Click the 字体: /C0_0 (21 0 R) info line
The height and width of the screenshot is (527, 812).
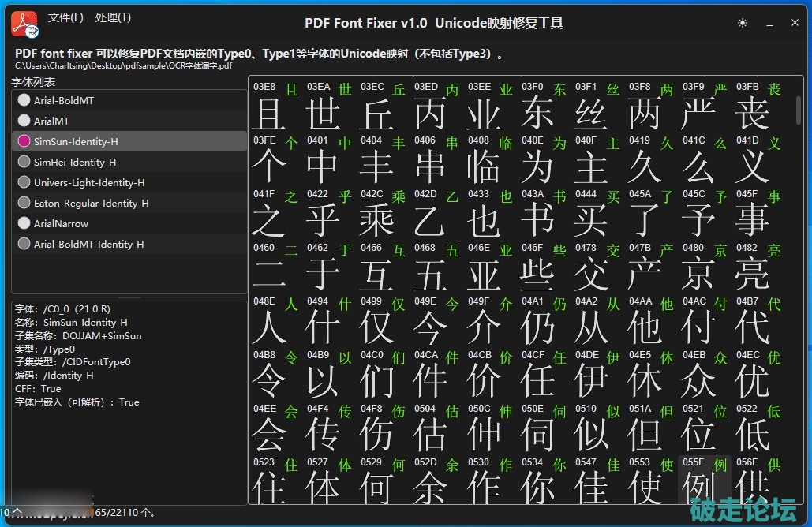pos(62,309)
